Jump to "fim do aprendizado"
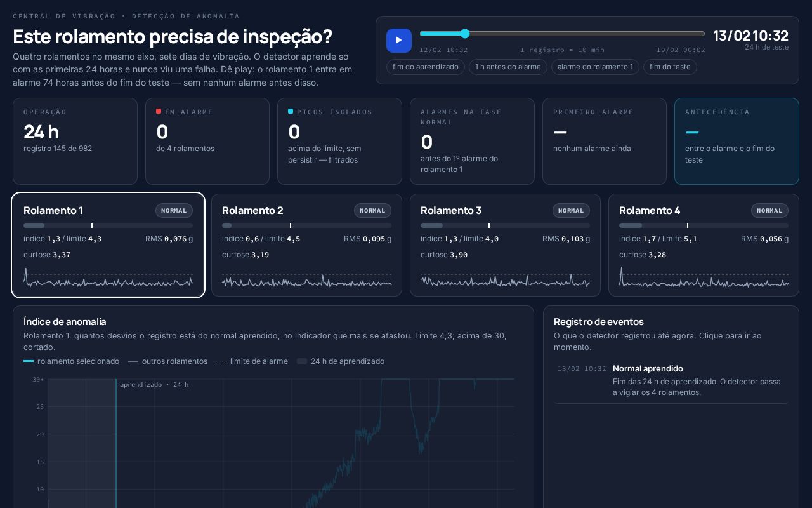Image resolution: width=812 pixels, height=508 pixels. pyautogui.click(x=426, y=67)
